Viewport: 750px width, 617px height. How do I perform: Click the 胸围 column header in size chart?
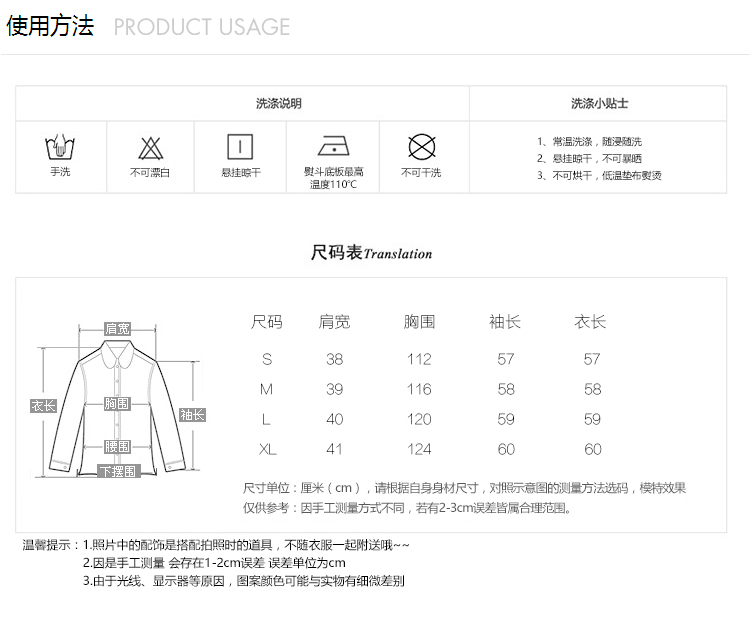pos(419,322)
